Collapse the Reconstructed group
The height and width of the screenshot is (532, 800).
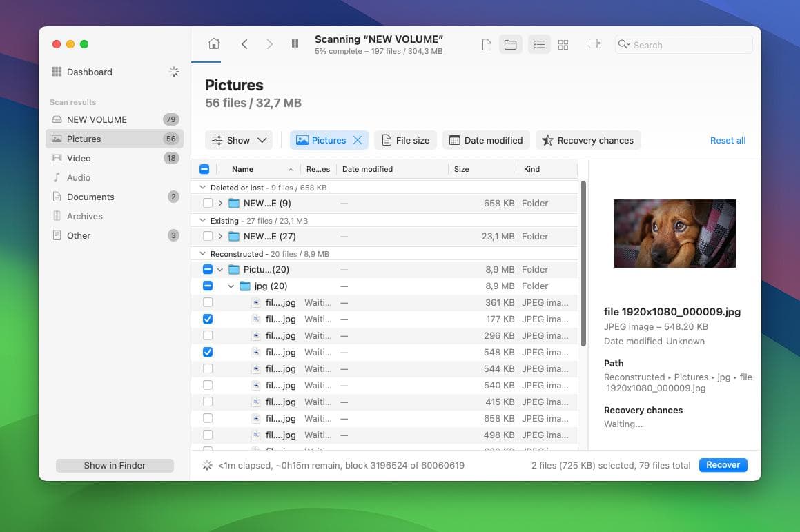(202, 254)
